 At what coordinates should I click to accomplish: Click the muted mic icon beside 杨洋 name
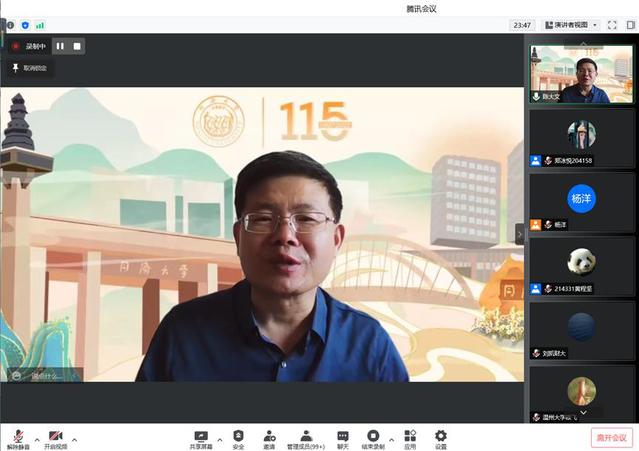click(x=548, y=224)
